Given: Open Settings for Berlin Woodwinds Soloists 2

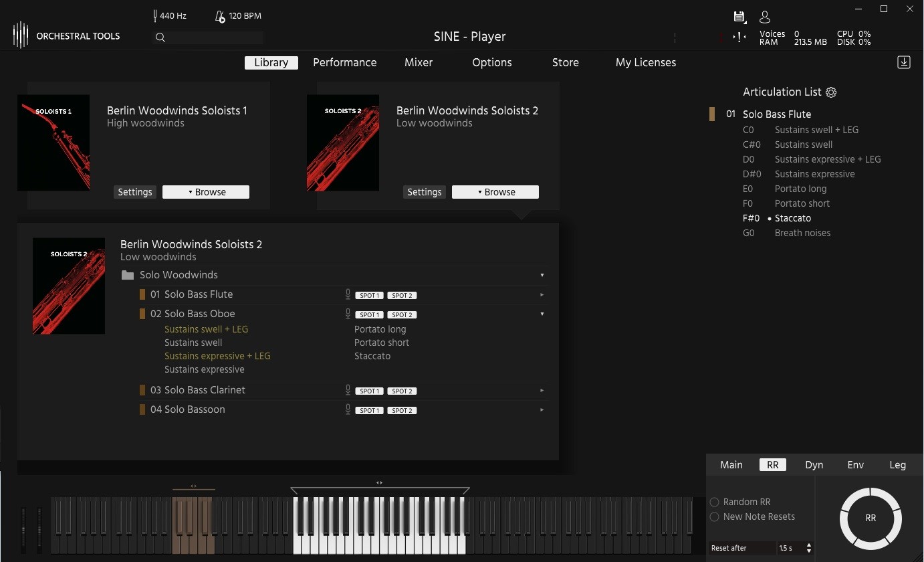Looking at the screenshot, I should tap(425, 192).
